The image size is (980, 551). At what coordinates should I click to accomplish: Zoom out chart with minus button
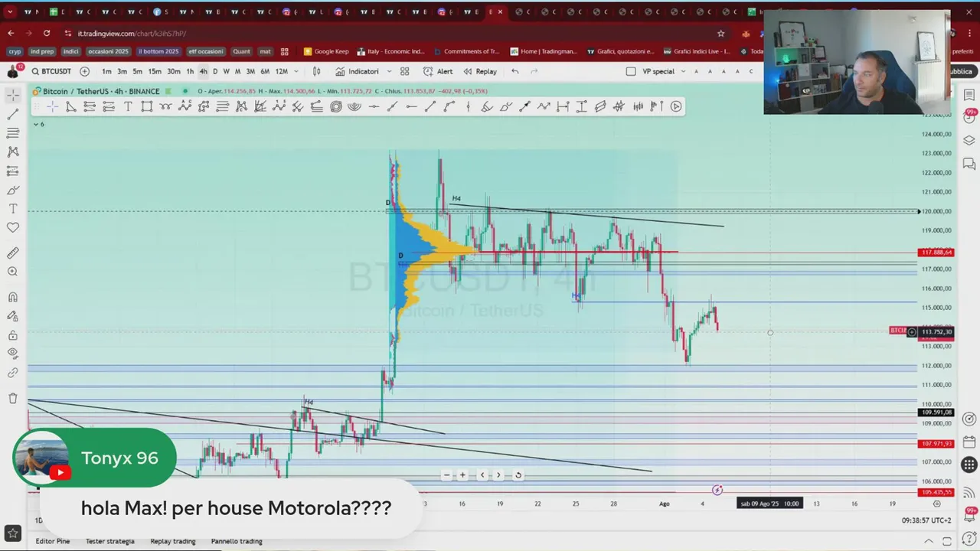pyautogui.click(x=446, y=475)
